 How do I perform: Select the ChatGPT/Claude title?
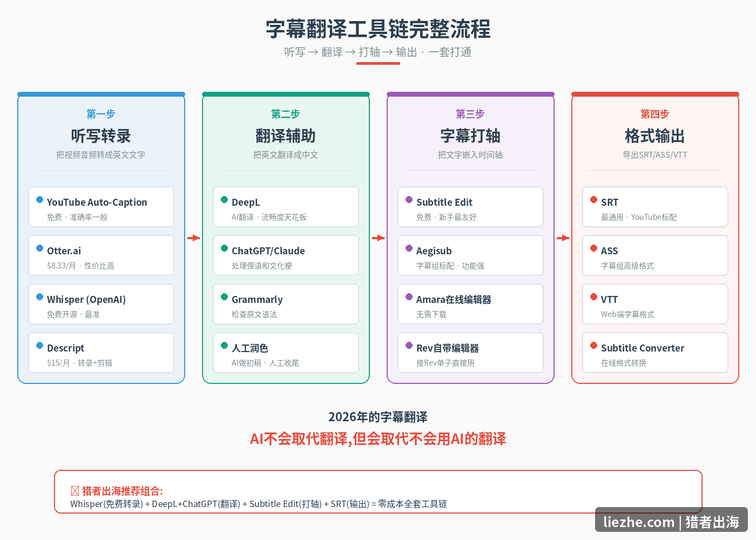(x=268, y=251)
